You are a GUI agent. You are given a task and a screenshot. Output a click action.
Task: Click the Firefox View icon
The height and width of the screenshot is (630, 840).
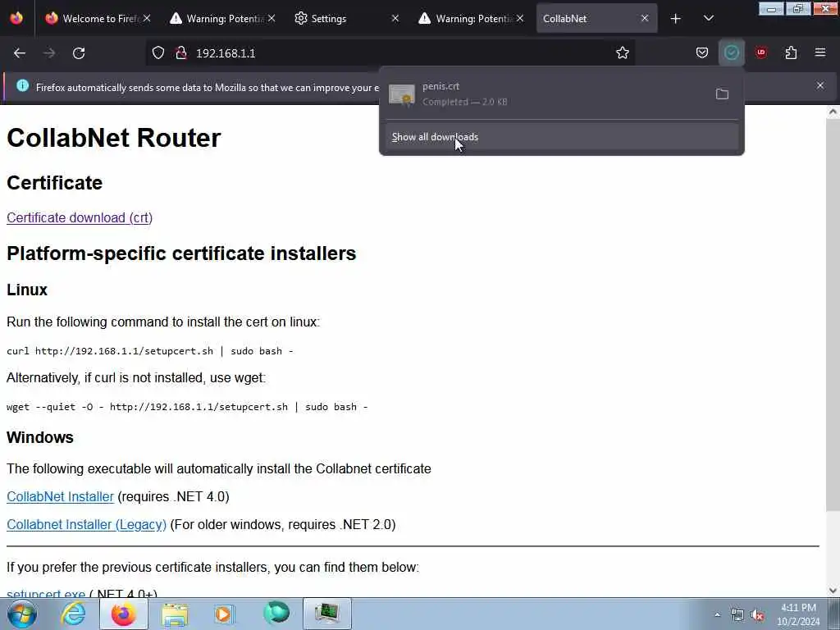tap(16, 18)
